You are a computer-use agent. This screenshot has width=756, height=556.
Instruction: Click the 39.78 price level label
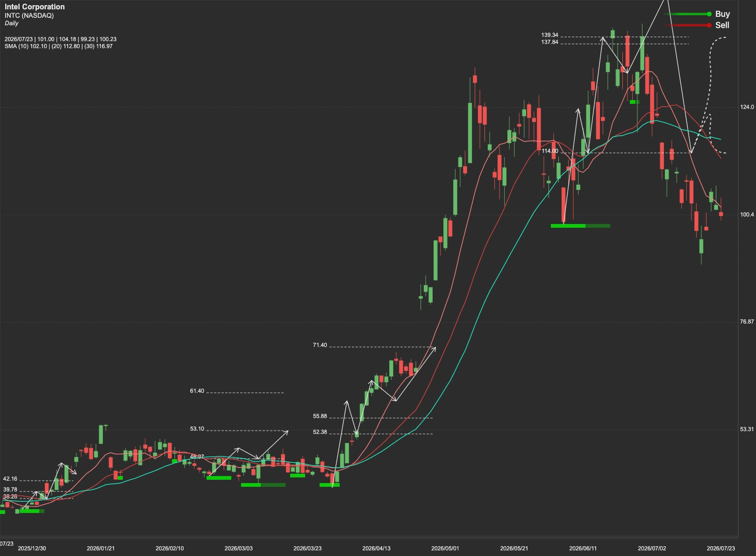click(x=10, y=490)
